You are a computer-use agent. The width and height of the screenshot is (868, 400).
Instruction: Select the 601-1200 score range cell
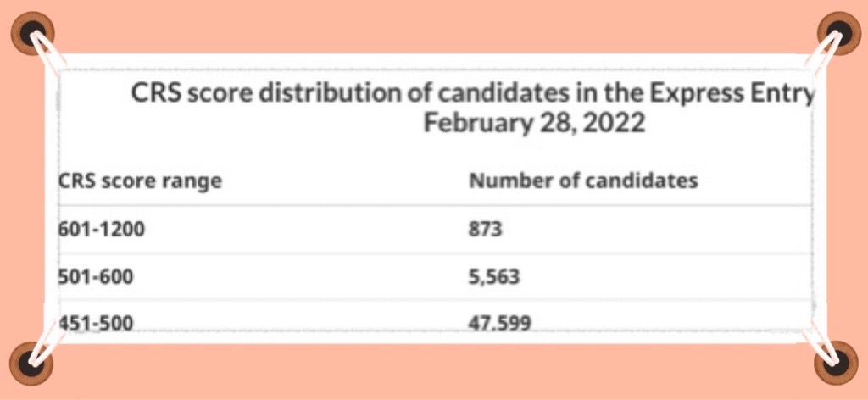click(102, 229)
